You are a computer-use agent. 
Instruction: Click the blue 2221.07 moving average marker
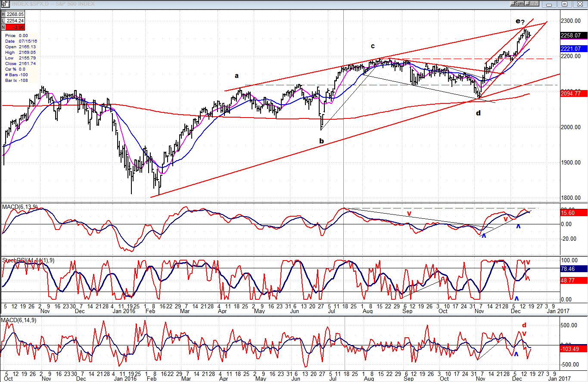point(571,49)
